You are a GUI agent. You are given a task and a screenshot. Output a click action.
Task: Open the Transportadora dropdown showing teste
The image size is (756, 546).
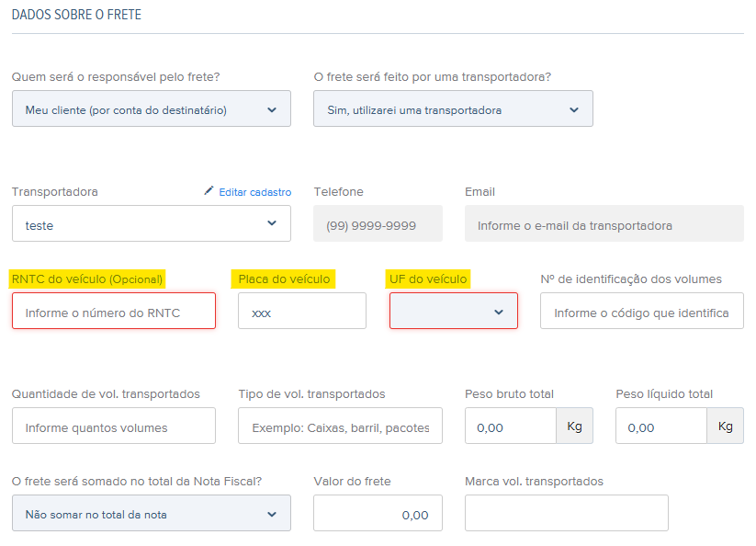(152, 223)
